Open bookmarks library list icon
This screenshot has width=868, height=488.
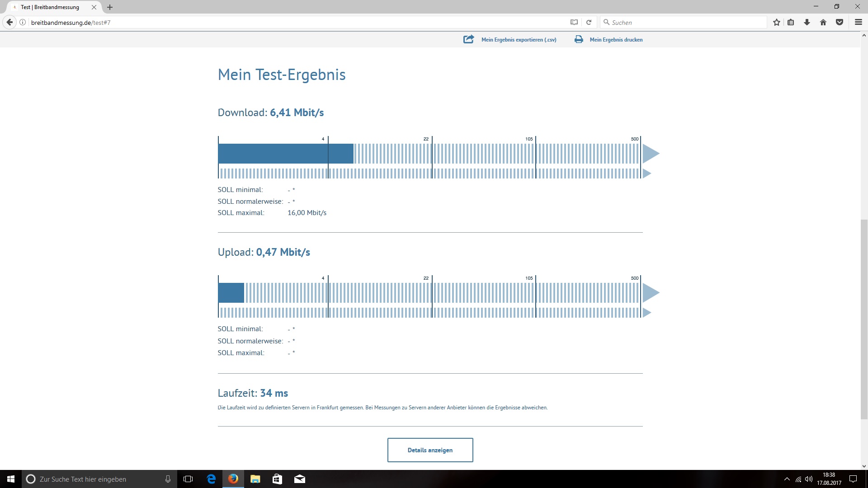791,22
